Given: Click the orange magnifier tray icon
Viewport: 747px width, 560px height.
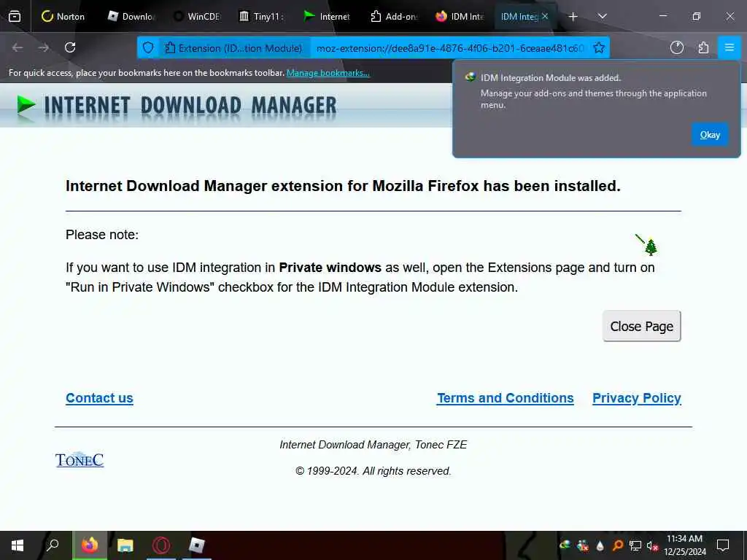Looking at the screenshot, I should 617,545.
